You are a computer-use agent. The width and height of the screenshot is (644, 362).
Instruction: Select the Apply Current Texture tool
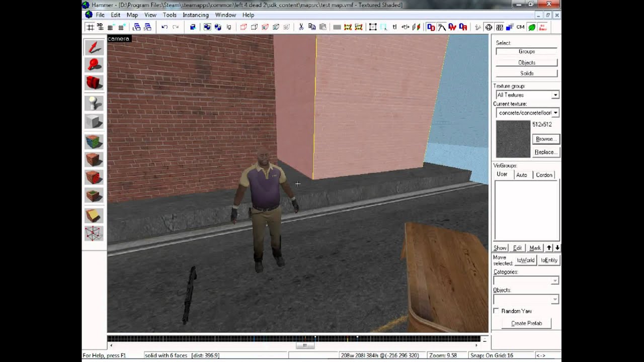94,160
